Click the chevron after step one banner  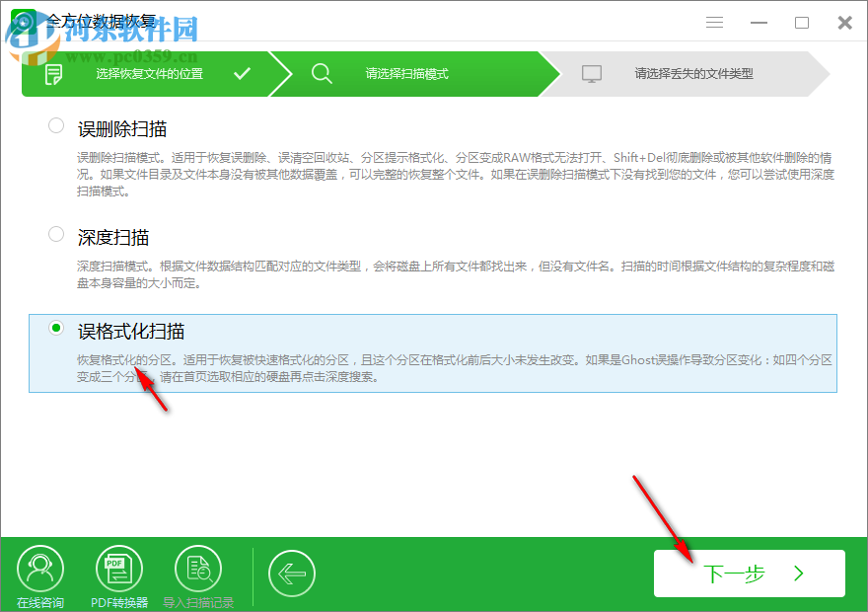[283, 73]
